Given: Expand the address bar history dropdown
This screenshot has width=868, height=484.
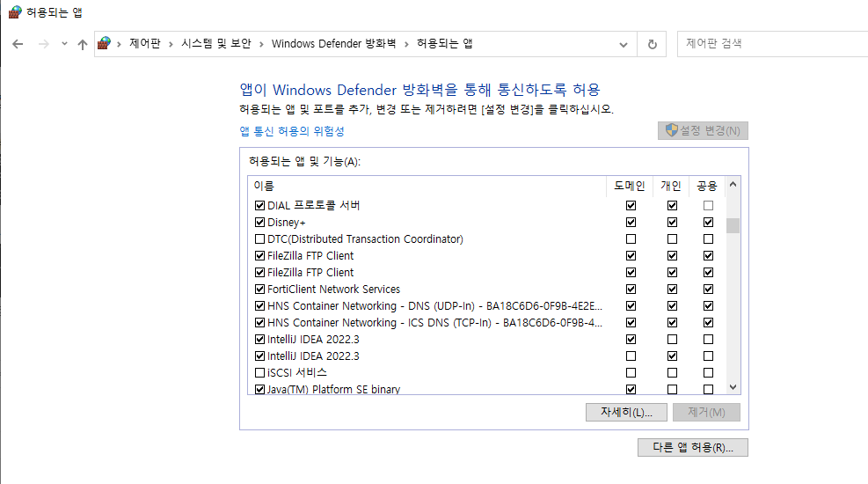Looking at the screenshot, I should coord(624,44).
